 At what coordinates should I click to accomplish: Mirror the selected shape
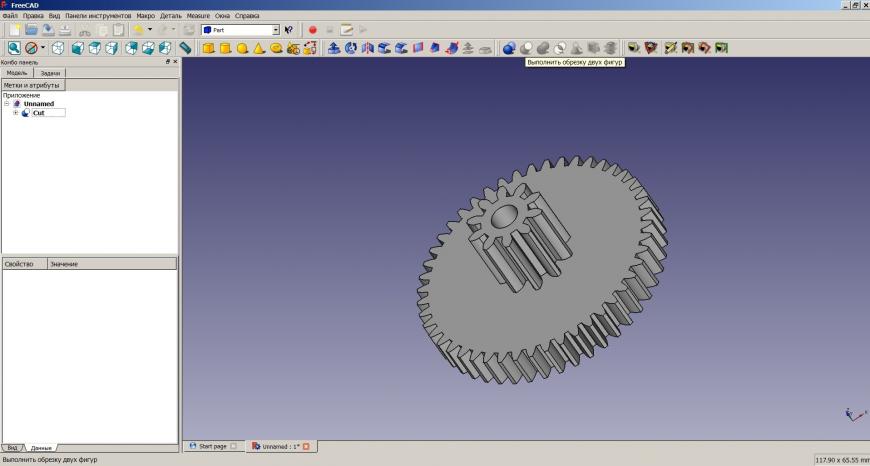[367, 48]
